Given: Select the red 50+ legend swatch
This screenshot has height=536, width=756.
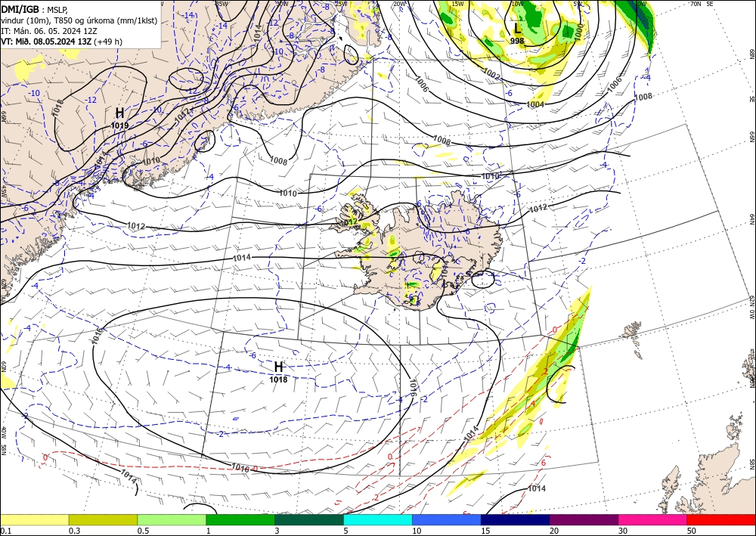Looking at the screenshot, I should [721, 520].
